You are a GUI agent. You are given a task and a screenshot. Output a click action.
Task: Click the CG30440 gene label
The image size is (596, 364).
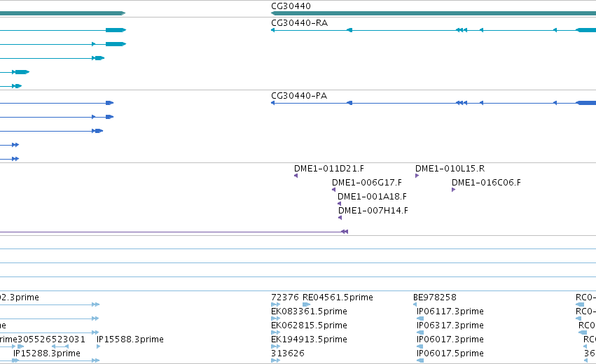(291, 6)
